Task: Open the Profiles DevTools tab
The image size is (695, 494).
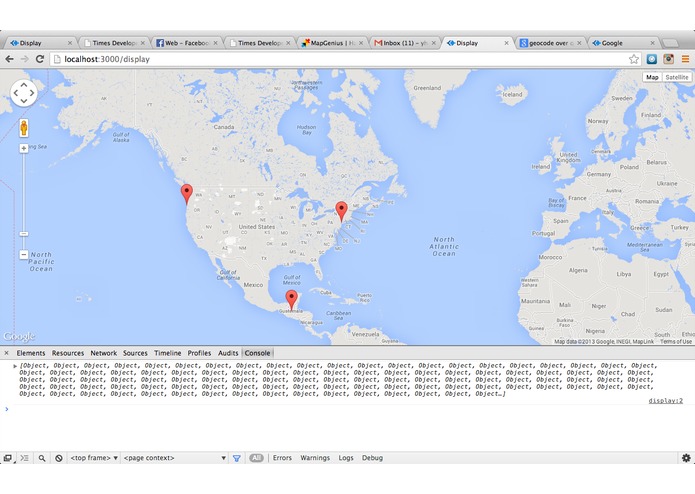Action: tap(199, 353)
